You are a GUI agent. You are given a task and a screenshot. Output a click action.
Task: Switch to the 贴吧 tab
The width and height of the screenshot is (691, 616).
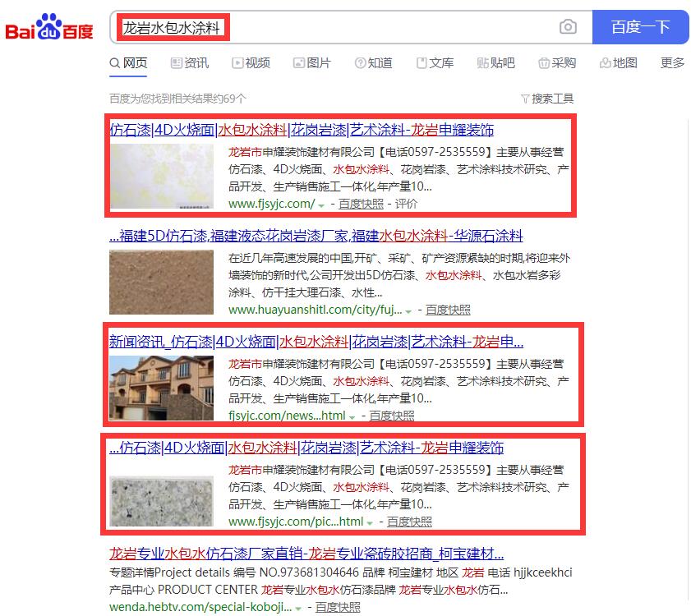[495, 63]
